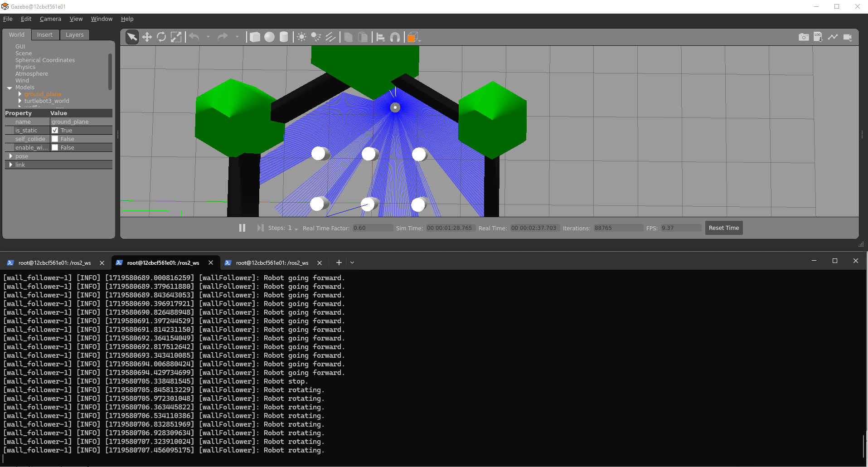Expand the link property
The image size is (868, 467).
tap(11, 165)
